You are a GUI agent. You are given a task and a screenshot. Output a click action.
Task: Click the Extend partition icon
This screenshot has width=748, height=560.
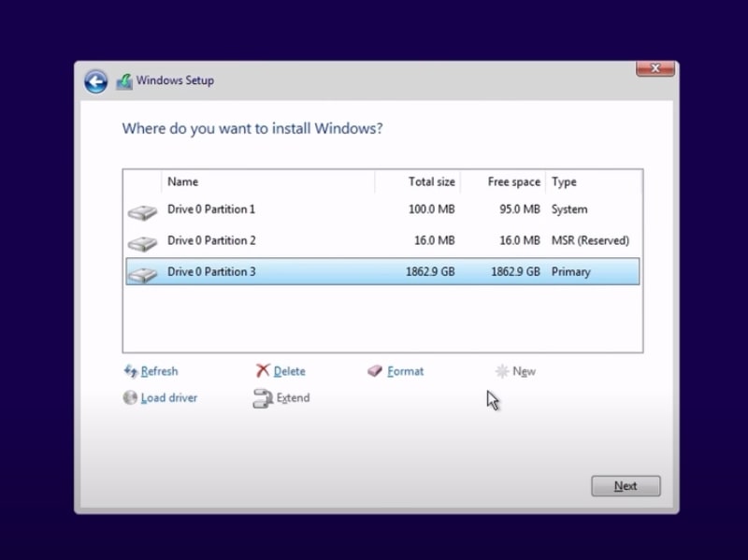[263, 398]
